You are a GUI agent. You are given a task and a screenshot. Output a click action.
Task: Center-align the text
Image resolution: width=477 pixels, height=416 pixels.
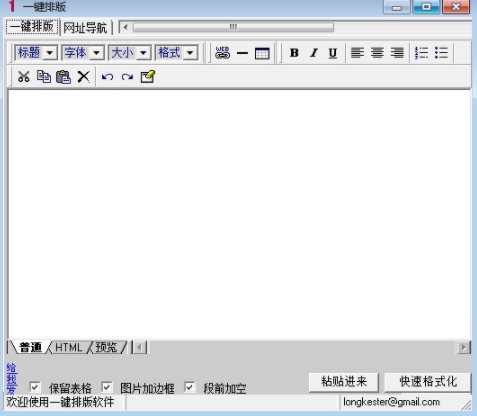tap(377, 53)
